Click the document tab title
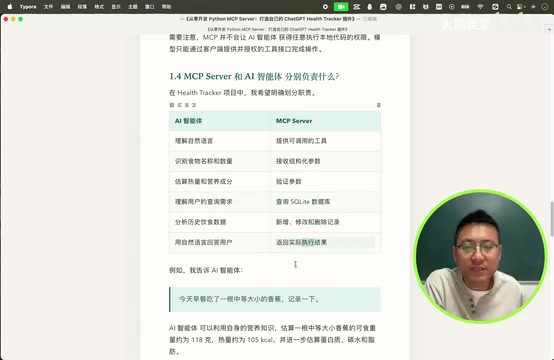The width and height of the screenshot is (554, 360). [x=277, y=29]
